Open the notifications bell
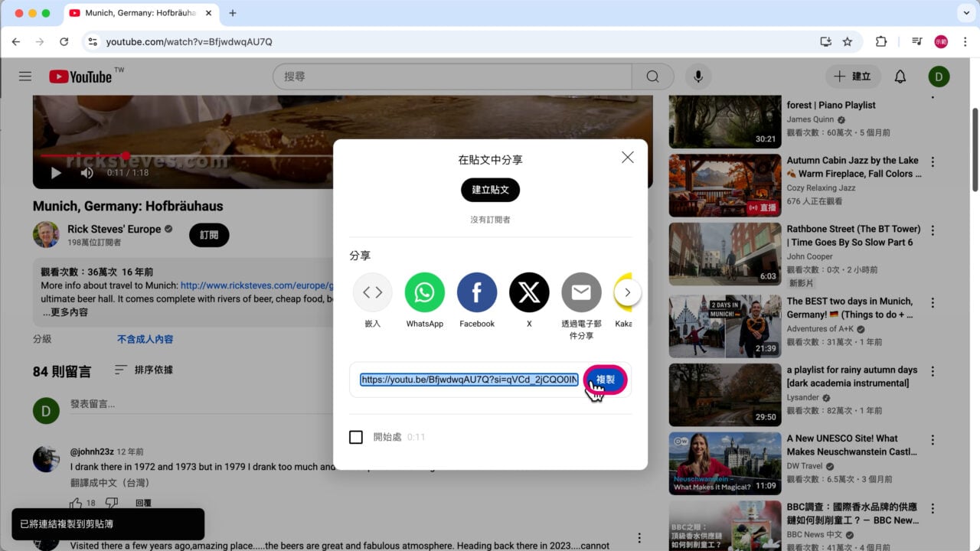This screenshot has width=980, height=551. 900,77
